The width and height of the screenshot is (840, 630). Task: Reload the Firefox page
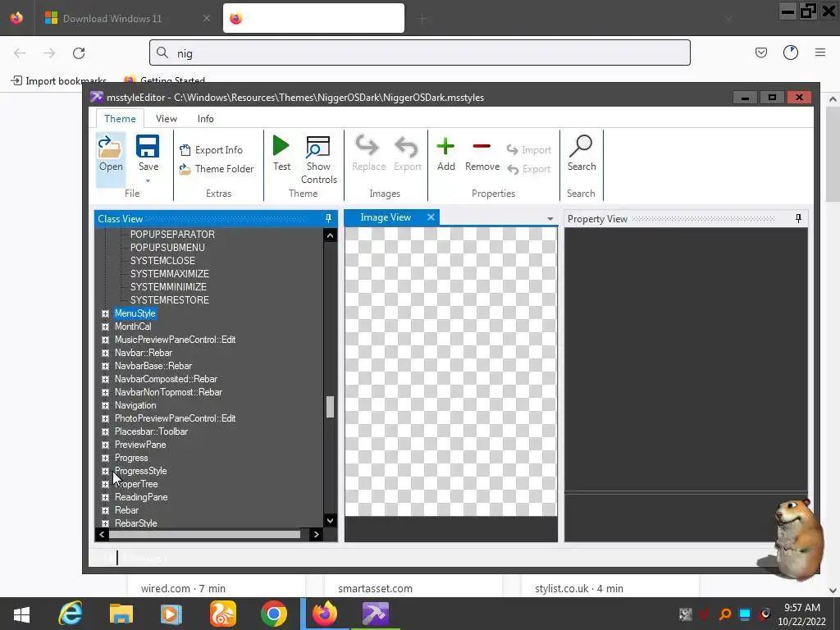(x=79, y=53)
